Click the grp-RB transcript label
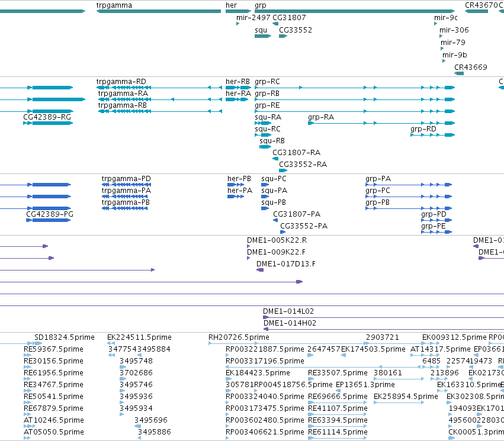Viewport: 504px width, 441px height. coord(267,94)
